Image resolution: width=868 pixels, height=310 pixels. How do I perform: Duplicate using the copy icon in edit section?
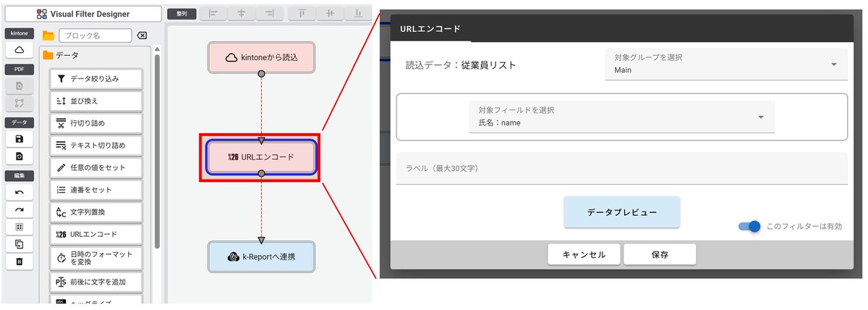19,244
